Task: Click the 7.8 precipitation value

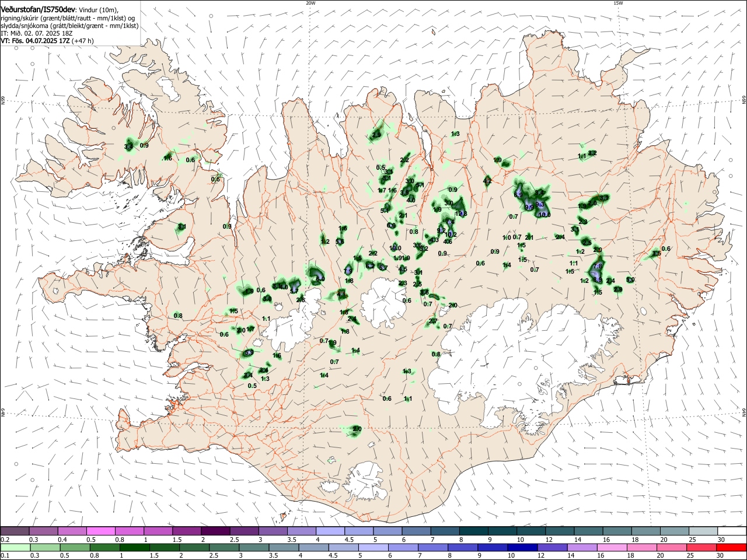Action: (597, 266)
